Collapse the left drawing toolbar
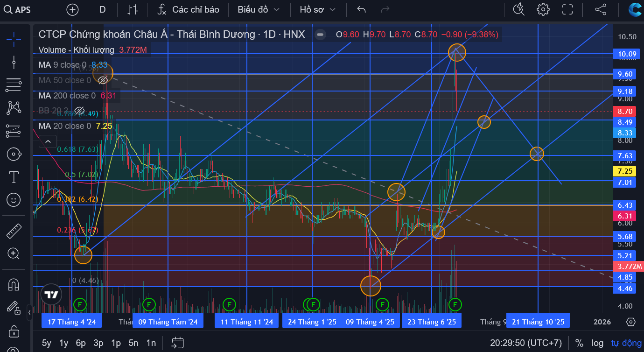This screenshot has height=352, width=644. [x=29, y=312]
